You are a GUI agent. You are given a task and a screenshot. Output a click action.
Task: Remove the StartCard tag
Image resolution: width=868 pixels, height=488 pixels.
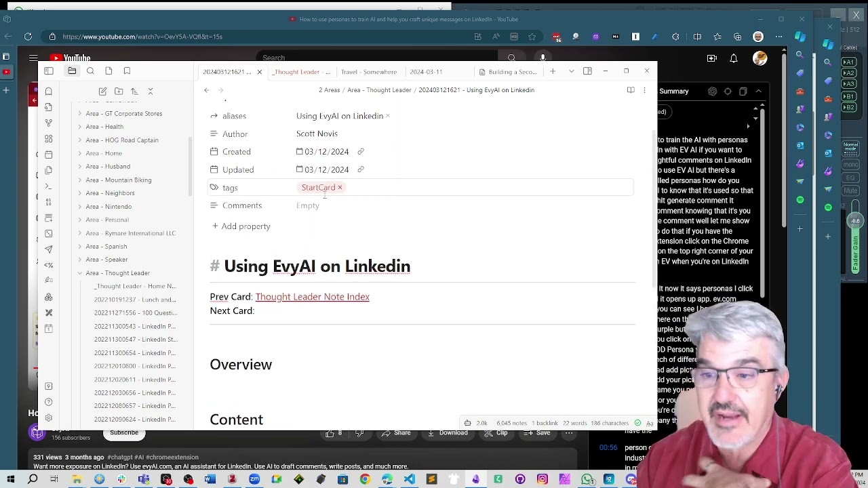click(340, 188)
